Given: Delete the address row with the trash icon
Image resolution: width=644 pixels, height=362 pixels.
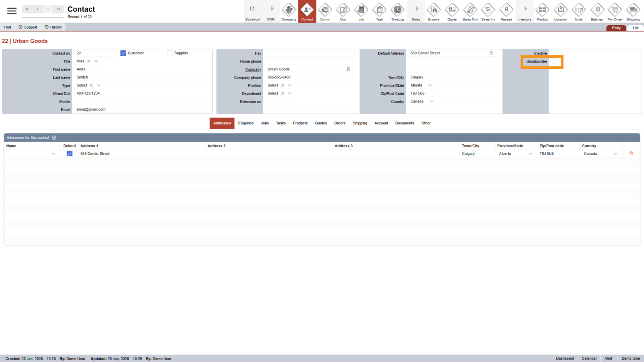Looking at the screenshot, I should [631, 153].
